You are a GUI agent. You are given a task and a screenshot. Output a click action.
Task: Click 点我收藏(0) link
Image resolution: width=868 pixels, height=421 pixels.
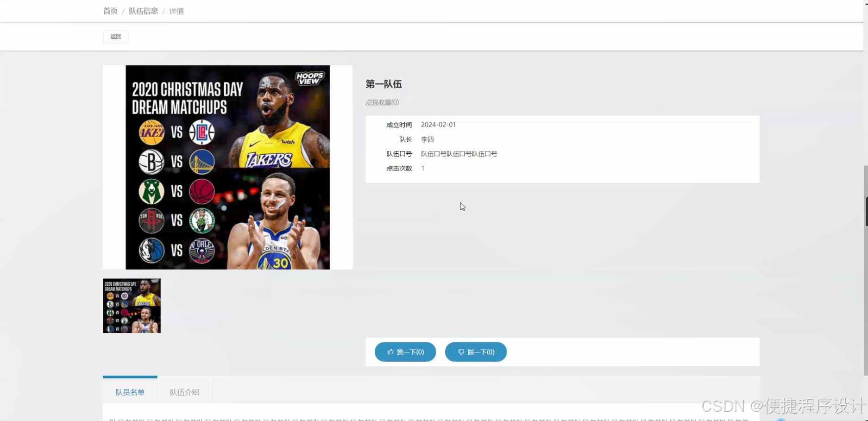pos(382,102)
